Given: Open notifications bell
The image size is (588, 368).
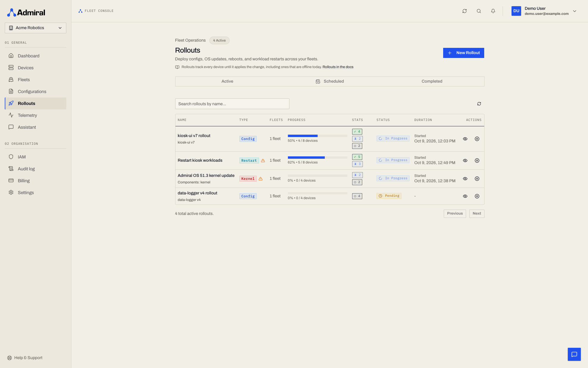Looking at the screenshot, I should 493,11.
